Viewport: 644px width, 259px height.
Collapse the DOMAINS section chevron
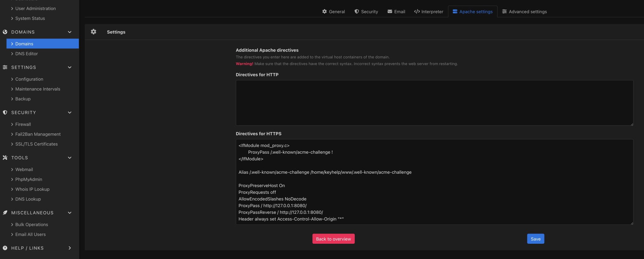(70, 32)
